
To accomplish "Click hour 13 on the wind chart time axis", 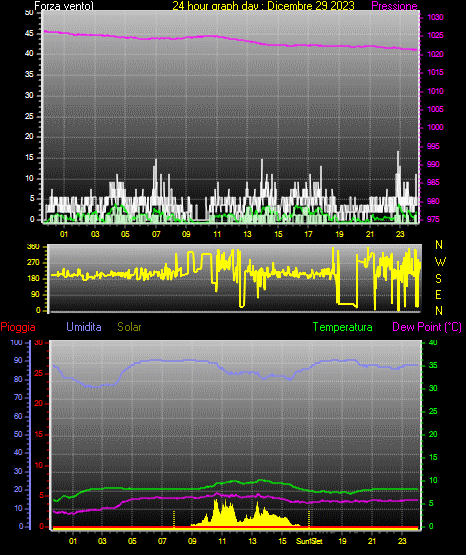I will click(x=247, y=234).
